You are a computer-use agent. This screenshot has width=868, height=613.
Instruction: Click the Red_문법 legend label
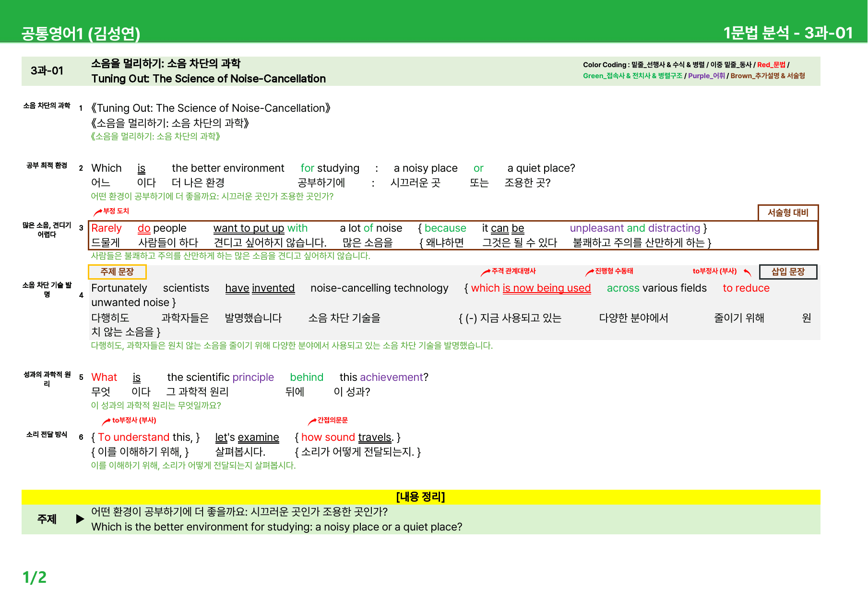[771, 65]
